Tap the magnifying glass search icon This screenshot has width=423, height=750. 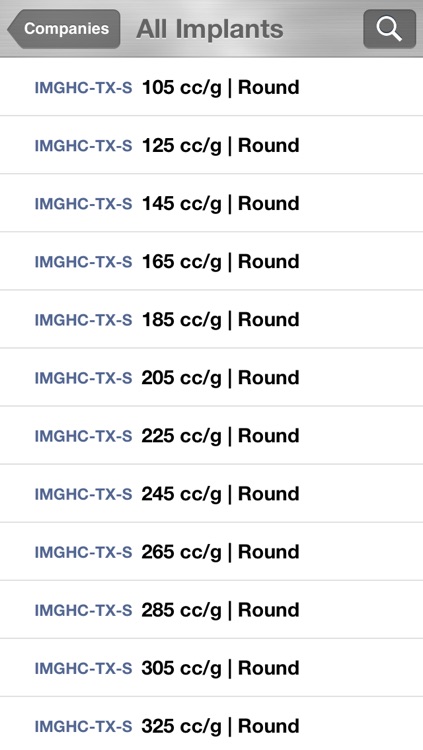(x=389, y=29)
